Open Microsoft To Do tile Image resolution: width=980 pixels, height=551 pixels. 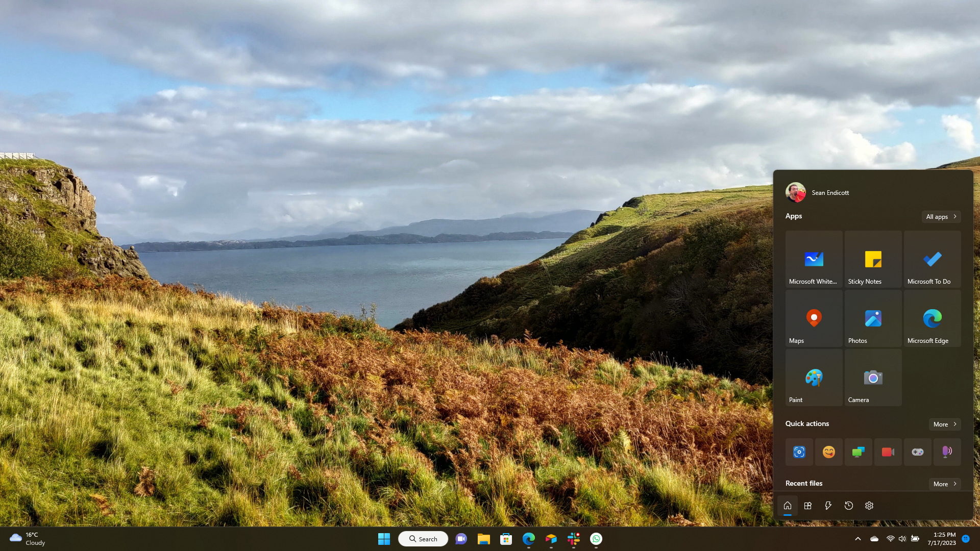[932, 259]
